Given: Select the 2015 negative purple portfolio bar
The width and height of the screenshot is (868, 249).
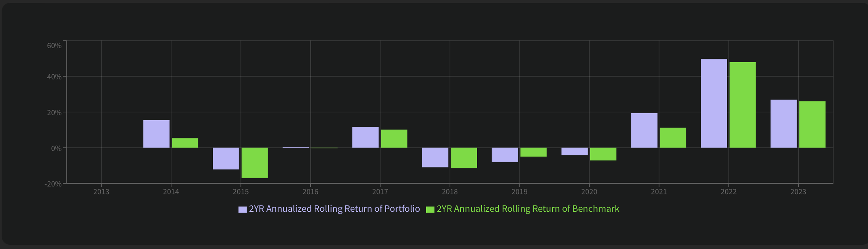Looking at the screenshot, I should coord(226,158).
